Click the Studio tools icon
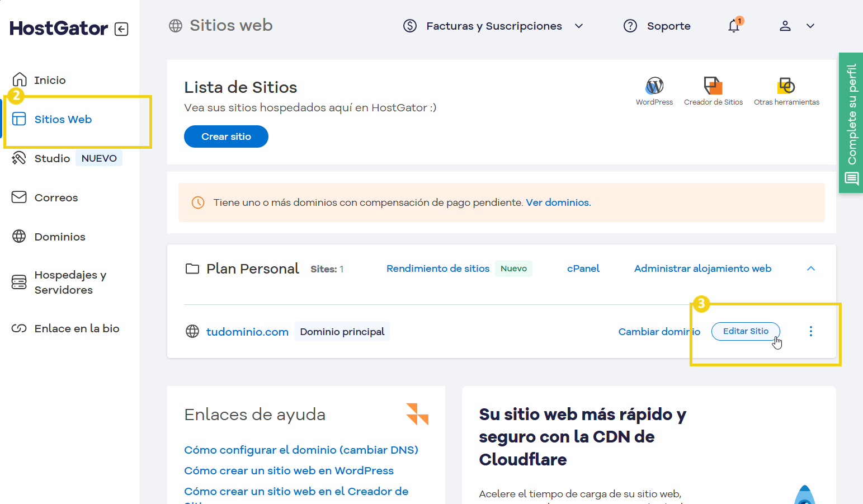 [x=19, y=158]
